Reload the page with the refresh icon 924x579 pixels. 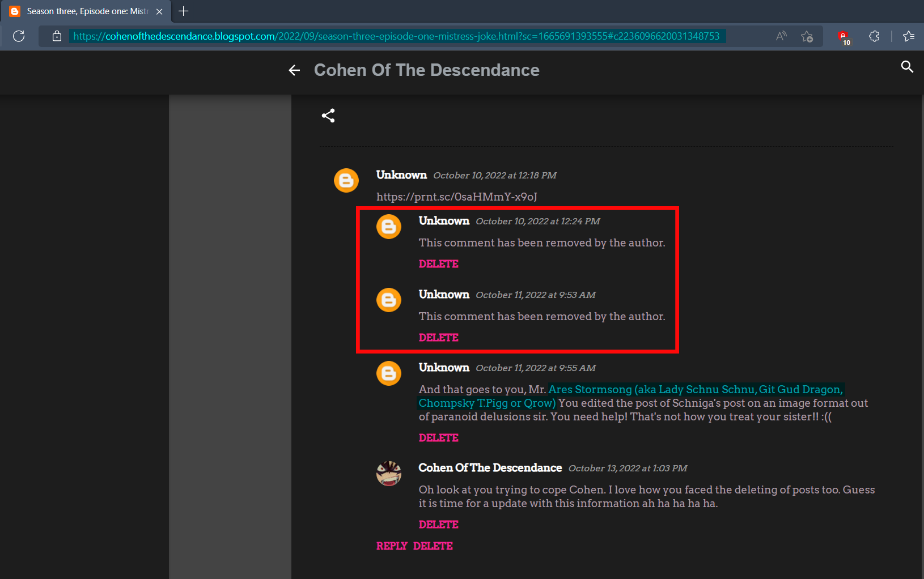(19, 36)
